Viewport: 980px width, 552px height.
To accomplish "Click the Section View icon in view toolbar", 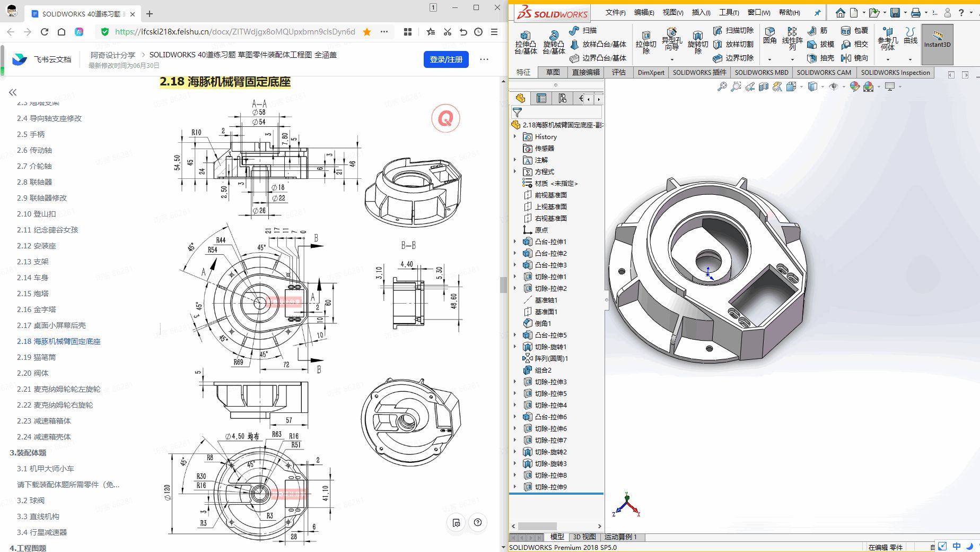I will point(764,87).
